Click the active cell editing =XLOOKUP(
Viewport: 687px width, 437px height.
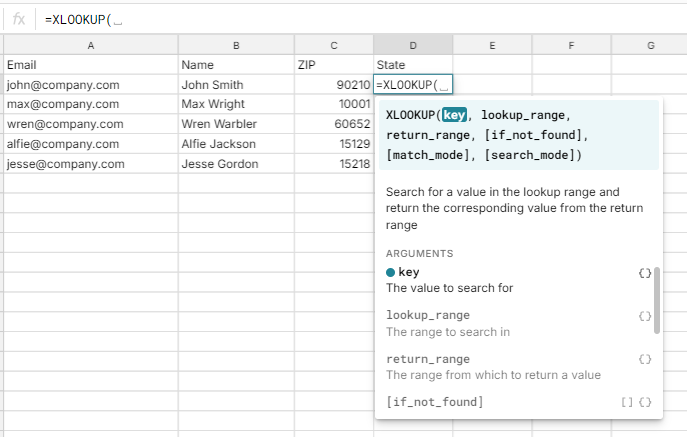point(413,85)
